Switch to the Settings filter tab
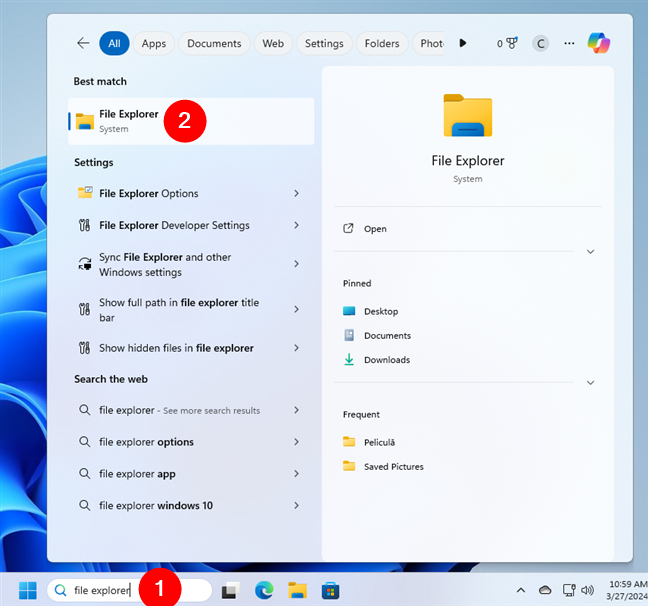 pyautogui.click(x=324, y=43)
